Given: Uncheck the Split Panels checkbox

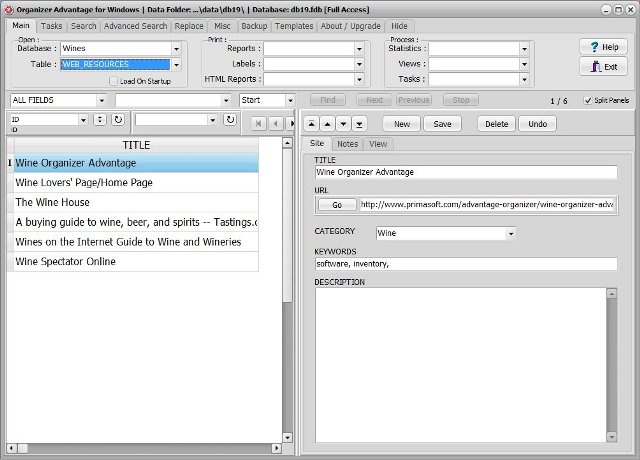Looking at the screenshot, I should click(x=587, y=100).
